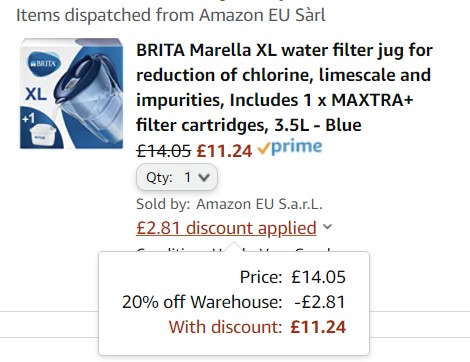Open the Qty quantity dropdown
Screen dimensions: 470x362
177,177
